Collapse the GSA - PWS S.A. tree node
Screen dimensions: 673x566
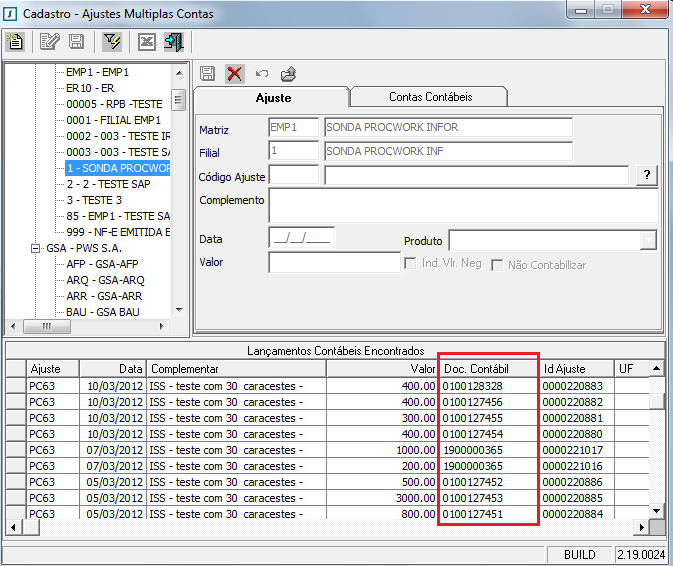pos(36,248)
